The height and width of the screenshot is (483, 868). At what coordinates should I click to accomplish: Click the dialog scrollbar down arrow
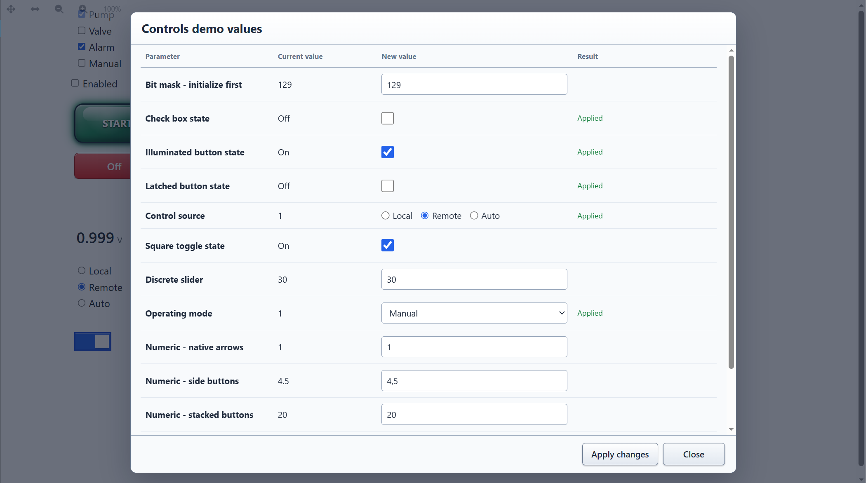[x=731, y=429]
